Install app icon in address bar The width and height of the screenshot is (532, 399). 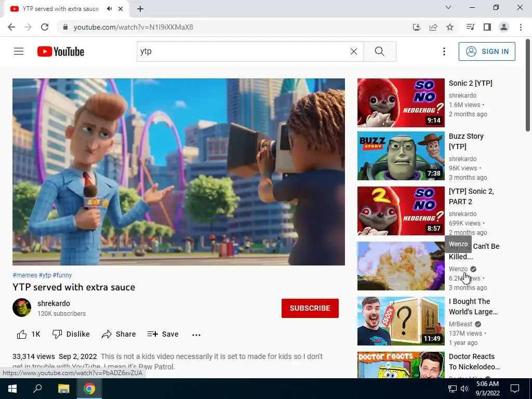click(x=416, y=27)
